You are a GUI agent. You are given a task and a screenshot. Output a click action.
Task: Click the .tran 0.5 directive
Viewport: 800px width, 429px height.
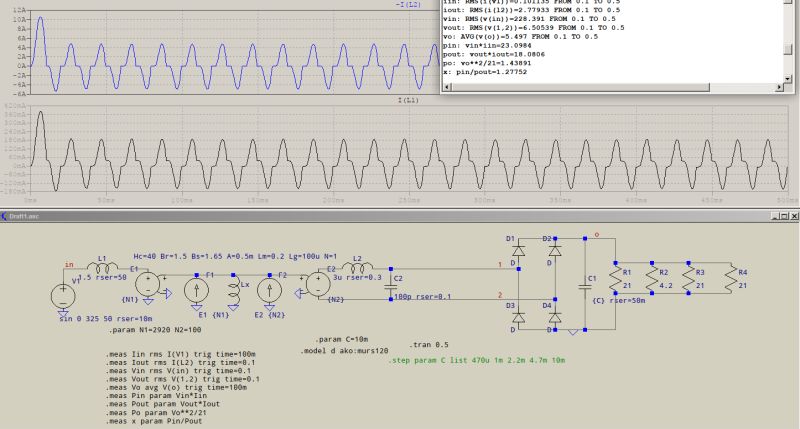coord(428,344)
